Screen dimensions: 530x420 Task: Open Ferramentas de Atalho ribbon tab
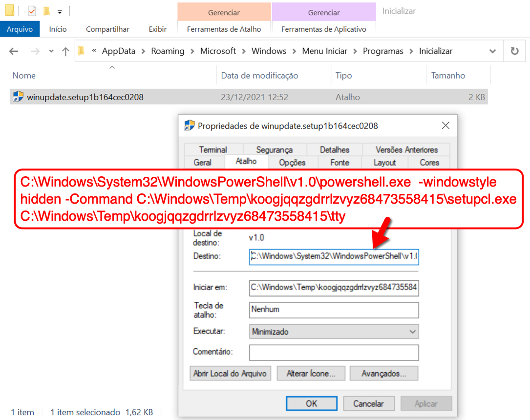click(x=224, y=29)
